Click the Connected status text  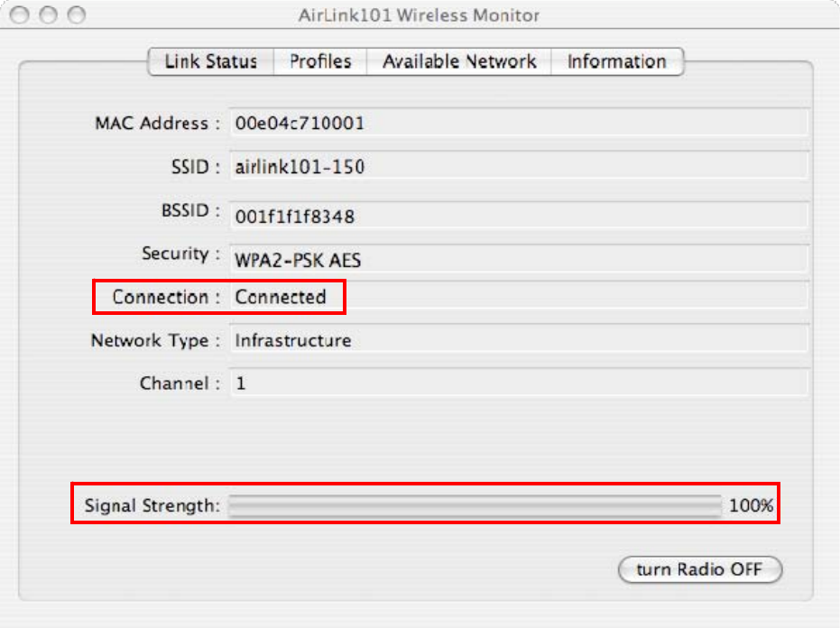click(281, 296)
